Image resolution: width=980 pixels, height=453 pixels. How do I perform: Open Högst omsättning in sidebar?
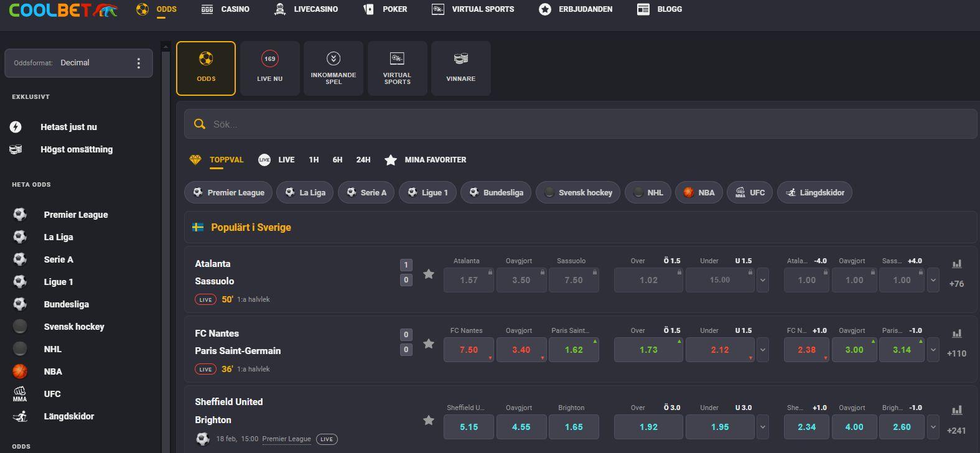pyautogui.click(x=77, y=149)
